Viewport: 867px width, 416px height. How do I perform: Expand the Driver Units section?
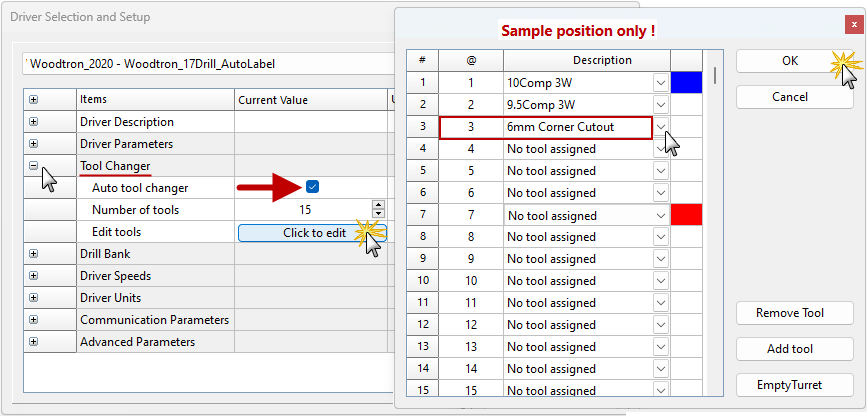[34, 298]
